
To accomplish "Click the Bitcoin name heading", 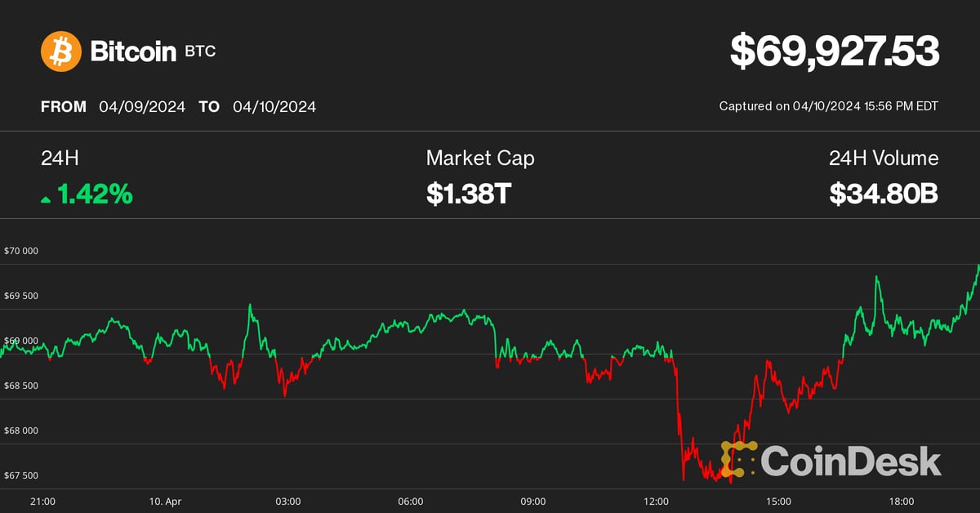I will pyautogui.click(x=133, y=52).
